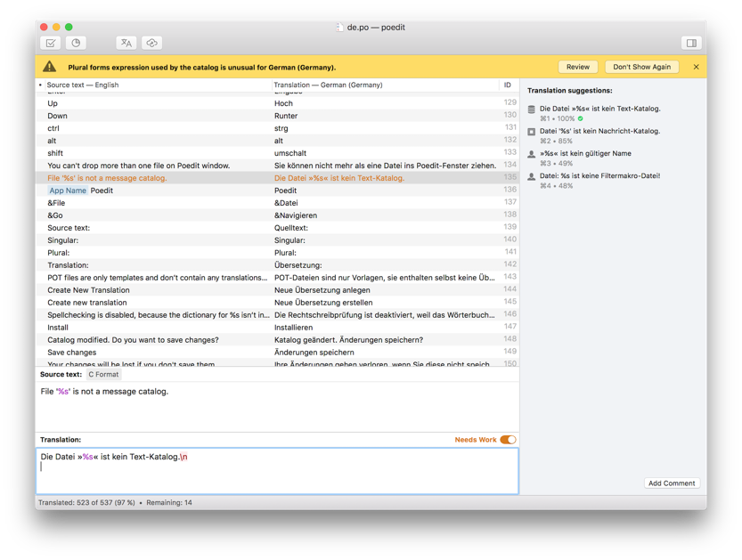Click the Update from sources toolbar icon
This screenshot has width=742, height=560.
point(76,43)
